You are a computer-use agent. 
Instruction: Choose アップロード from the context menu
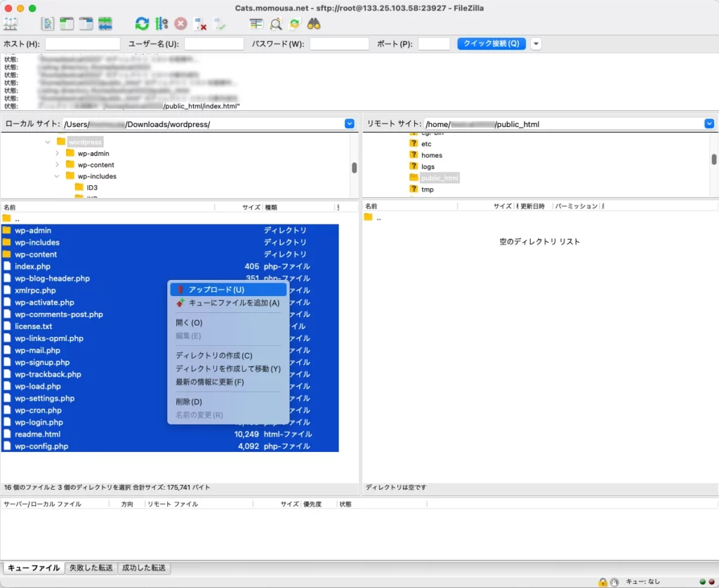[216, 290]
